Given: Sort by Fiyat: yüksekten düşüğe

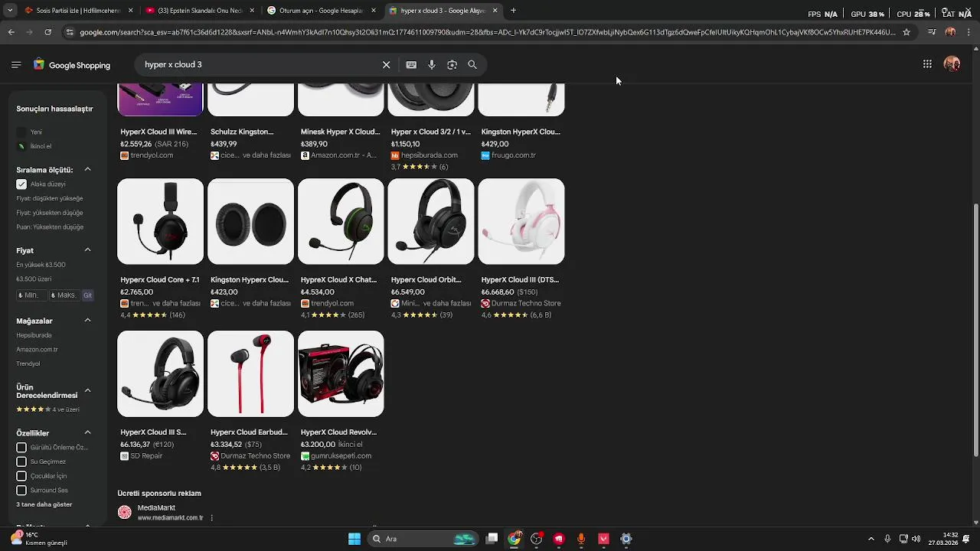Looking at the screenshot, I should pyautogui.click(x=49, y=213).
